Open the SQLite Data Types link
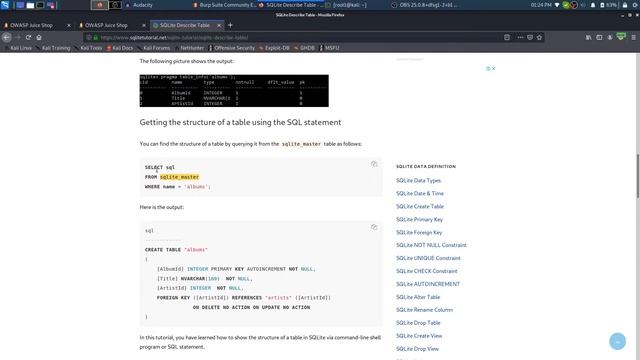The width and height of the screenshot is (640, 360). click(x=418, y=180)
